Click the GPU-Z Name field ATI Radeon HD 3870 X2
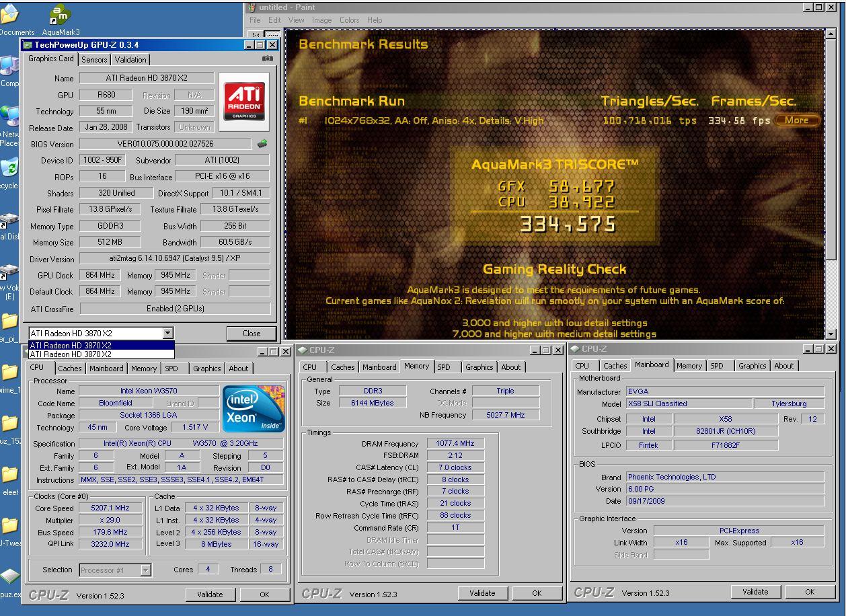 tap(147, 78)
